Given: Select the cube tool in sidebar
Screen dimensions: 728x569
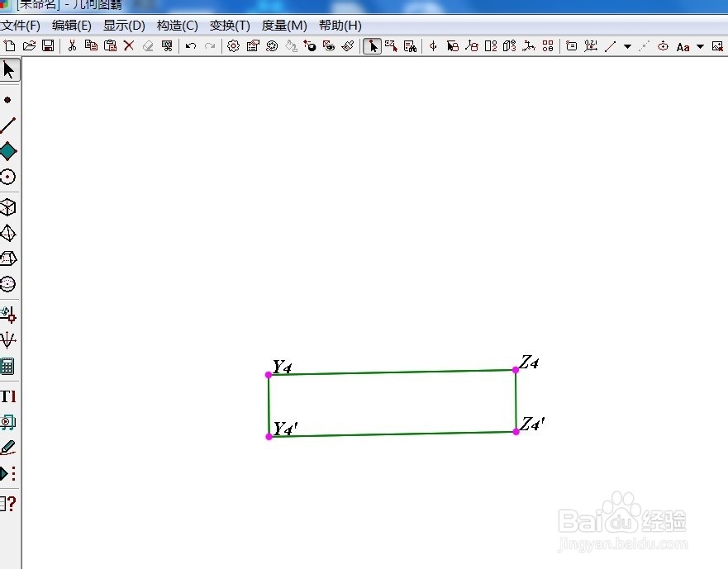Looking at the screenshot, I should tap(8, 207).
